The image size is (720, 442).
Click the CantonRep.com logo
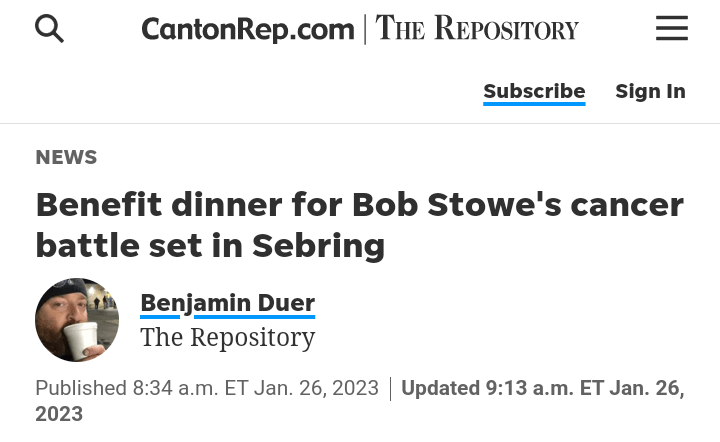tap(248, 29)
